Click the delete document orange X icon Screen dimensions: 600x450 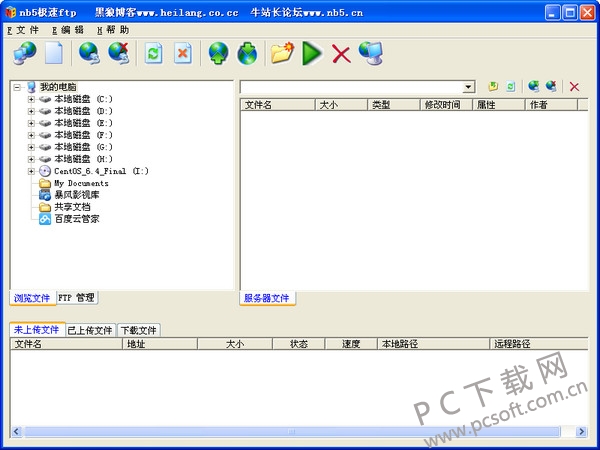(183, 53)
